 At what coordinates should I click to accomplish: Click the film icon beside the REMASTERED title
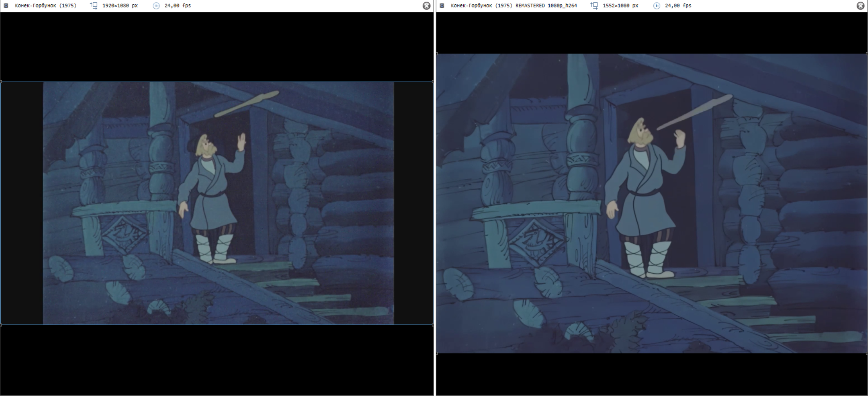442,5
